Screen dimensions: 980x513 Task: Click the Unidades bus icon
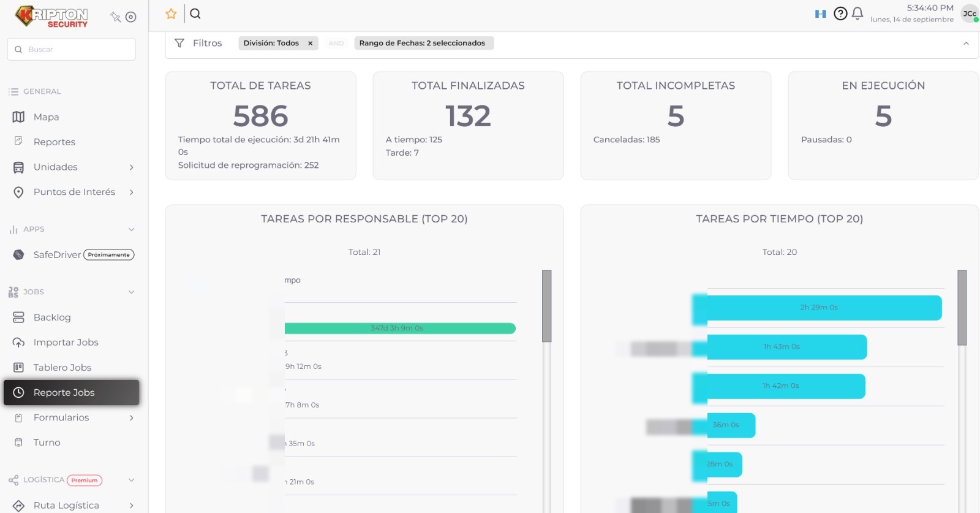(x=18, y=167)
